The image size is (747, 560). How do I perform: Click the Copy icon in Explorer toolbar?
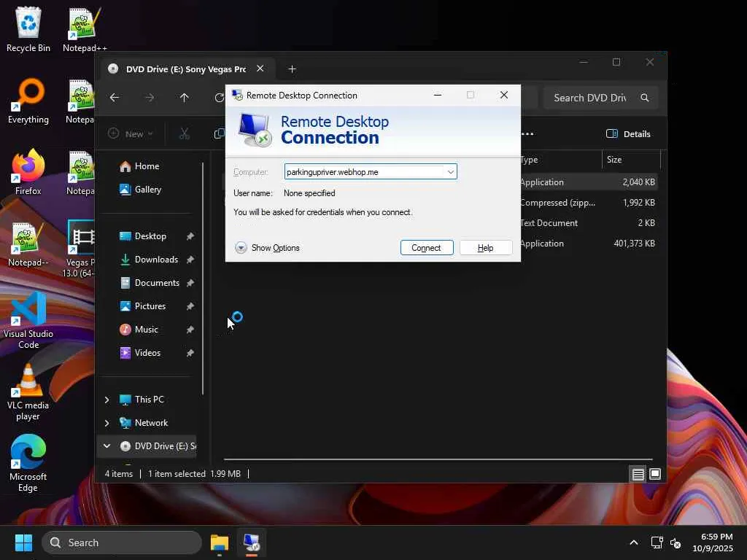[x=219, y=134]
